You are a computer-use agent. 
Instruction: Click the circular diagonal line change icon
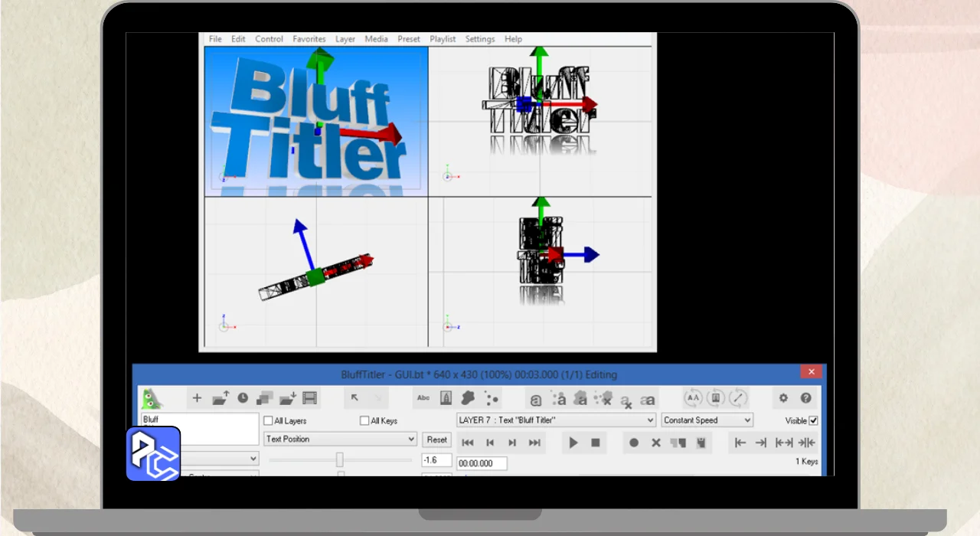(x=738, y=398)
